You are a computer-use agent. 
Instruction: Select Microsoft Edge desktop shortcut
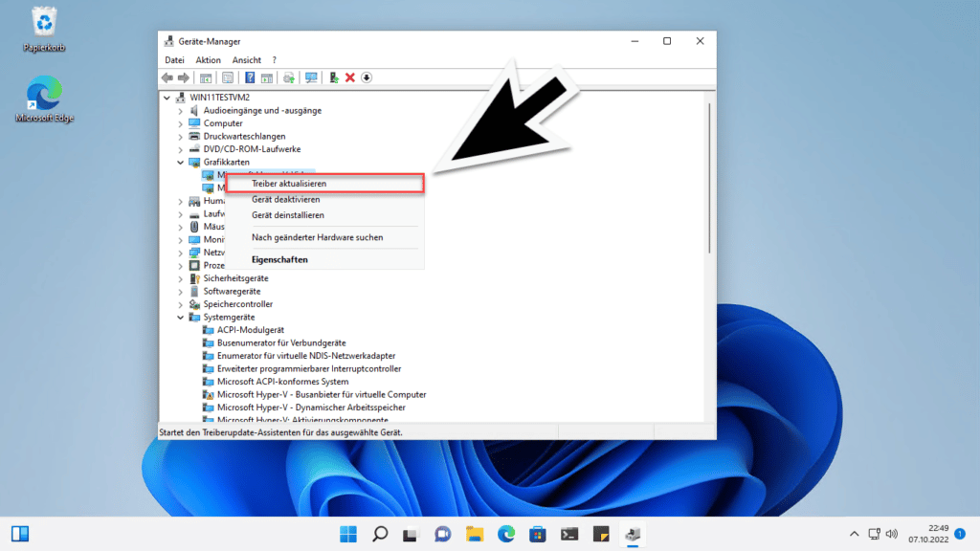click(44, 99)
